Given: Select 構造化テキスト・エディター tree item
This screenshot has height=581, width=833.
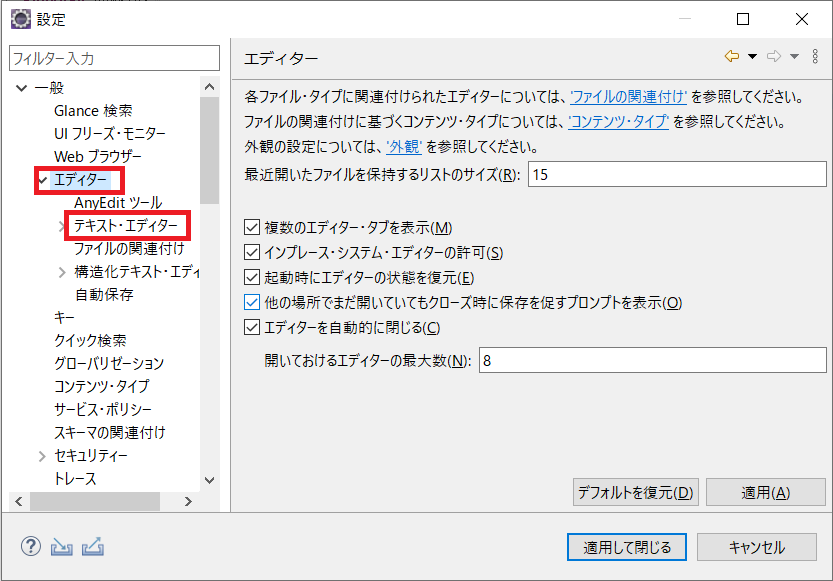Looking at the screenshot, I should click(137, 272).
